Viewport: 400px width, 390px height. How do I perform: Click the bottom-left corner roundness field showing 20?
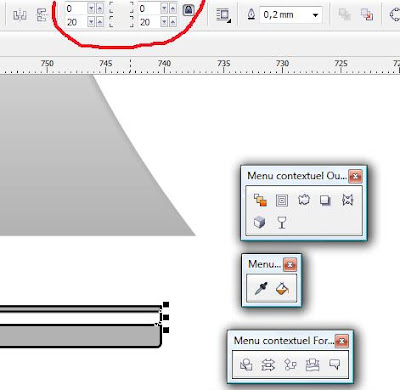coord(76,22)
